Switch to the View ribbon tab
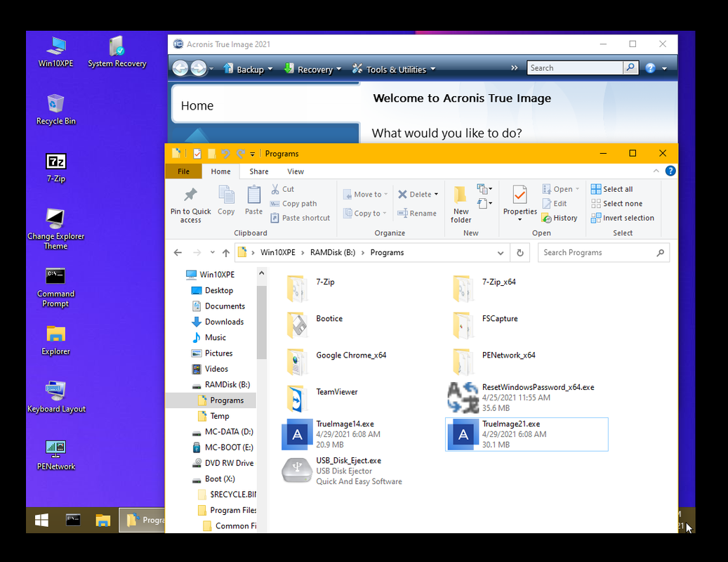Screen dimensions: 728x562 pyautogui.click(x=296, y=171)
